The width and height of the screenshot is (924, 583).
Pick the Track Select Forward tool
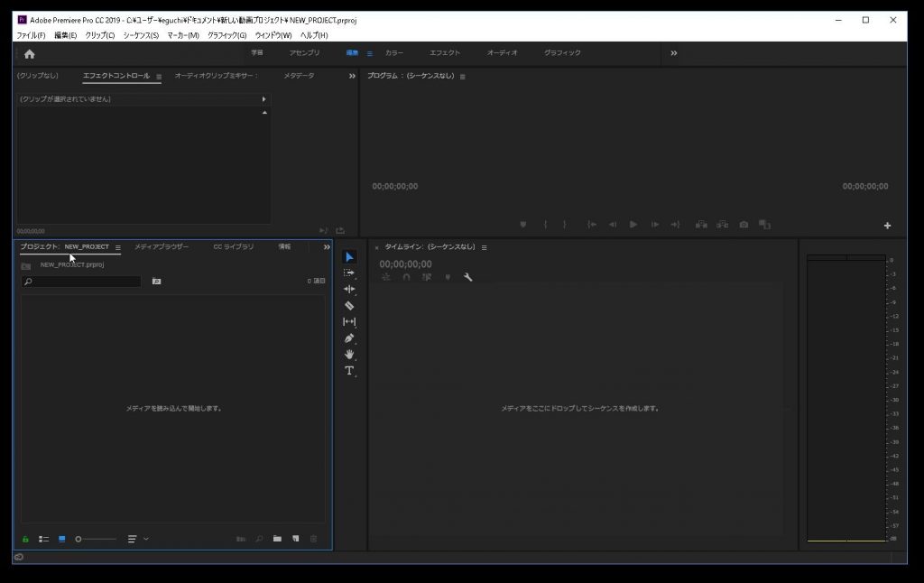click(x=349, y=273)
